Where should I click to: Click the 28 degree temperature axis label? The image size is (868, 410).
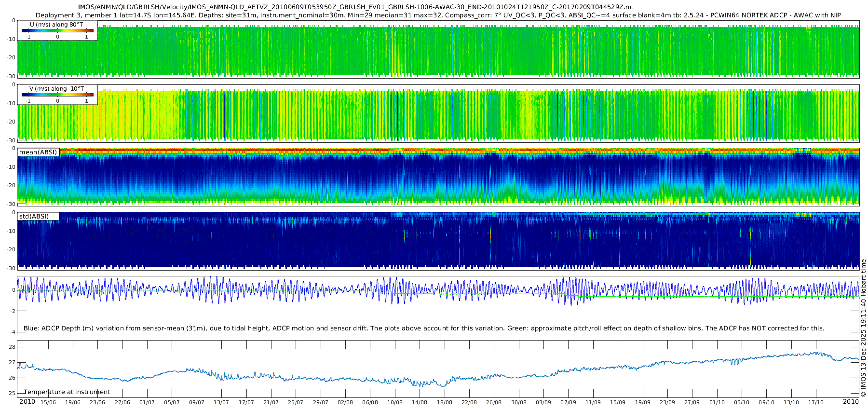click(12, 347)
